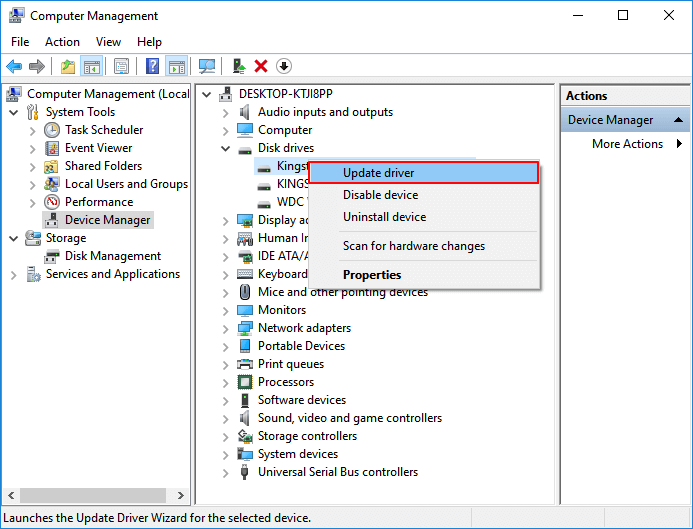
Task: Expand the Network adapters category
Action: [225, 328]
